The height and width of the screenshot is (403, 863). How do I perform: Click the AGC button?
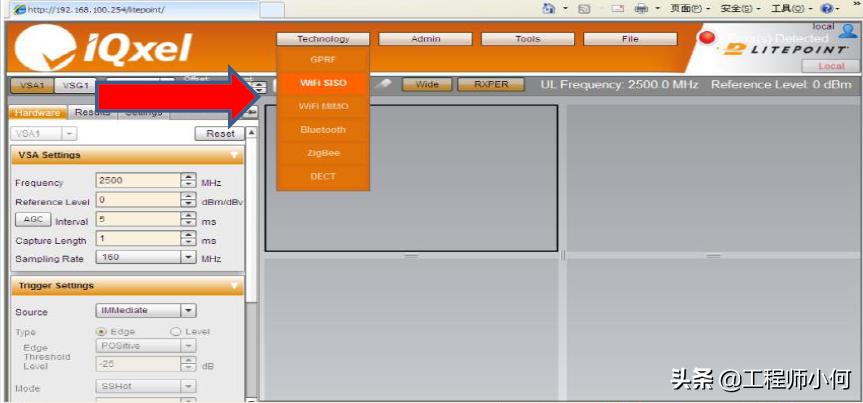coord(34,219)
